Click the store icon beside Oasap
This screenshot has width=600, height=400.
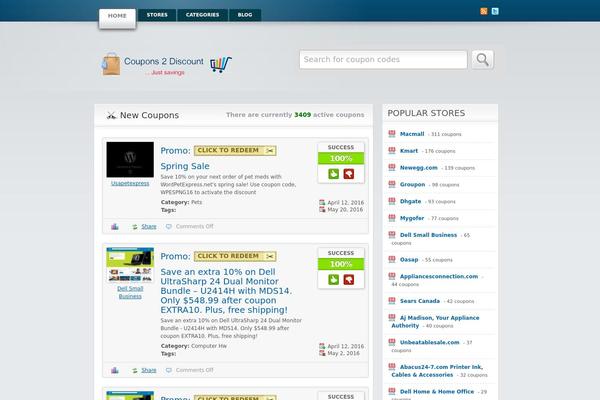392,259
